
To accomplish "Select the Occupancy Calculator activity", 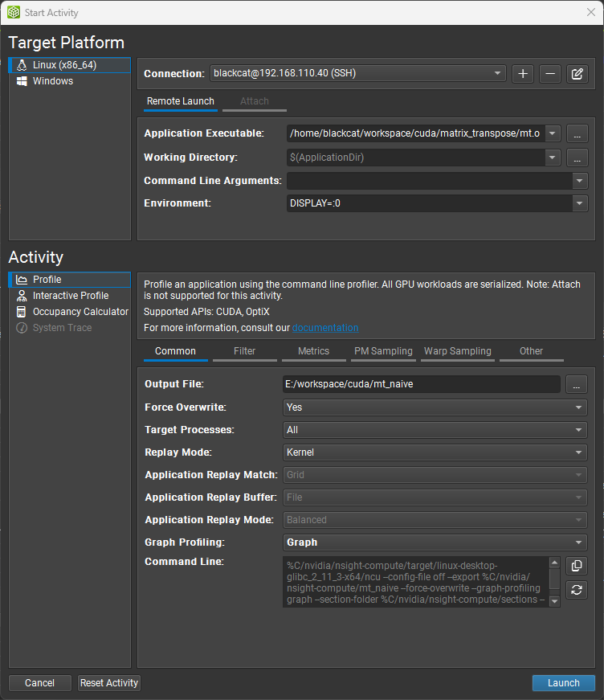I will [x=80, y=312].
